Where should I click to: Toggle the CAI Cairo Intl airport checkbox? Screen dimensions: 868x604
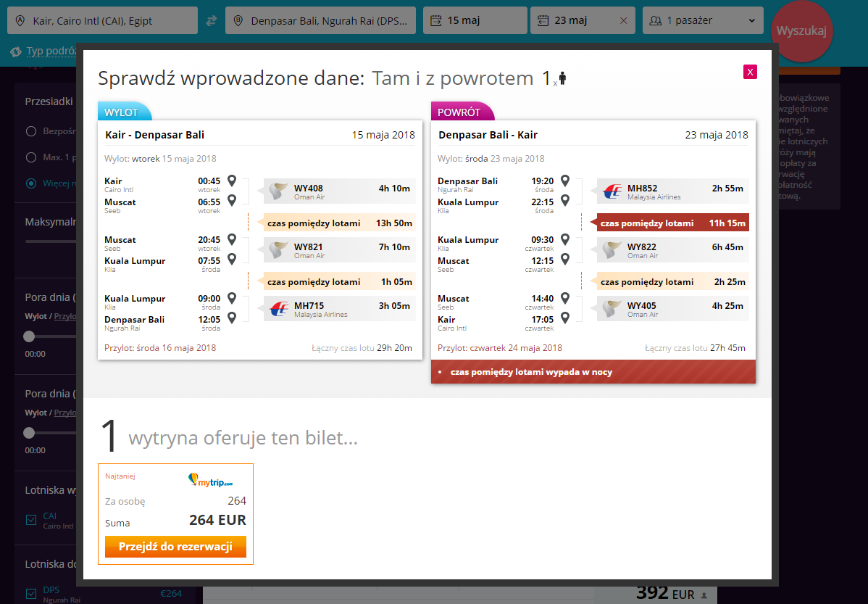click(x=31, y=520)
